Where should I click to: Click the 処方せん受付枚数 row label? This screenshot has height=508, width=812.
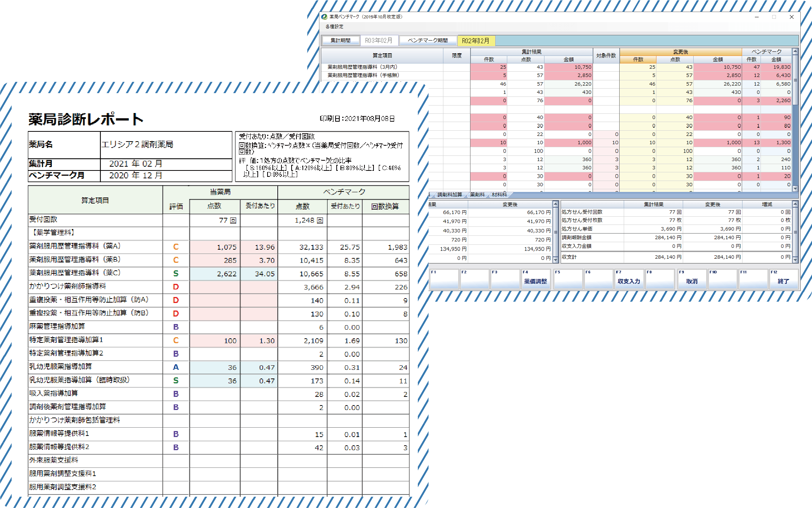tap(582, 220)
